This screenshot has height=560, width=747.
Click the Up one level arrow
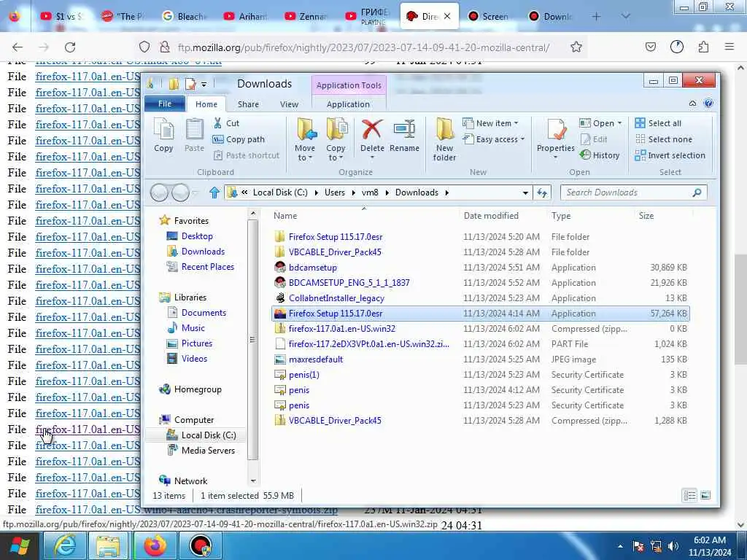click(214, 192)
